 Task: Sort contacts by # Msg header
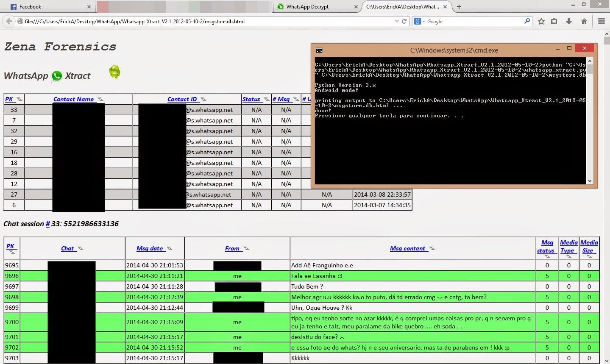click(281, 99)
